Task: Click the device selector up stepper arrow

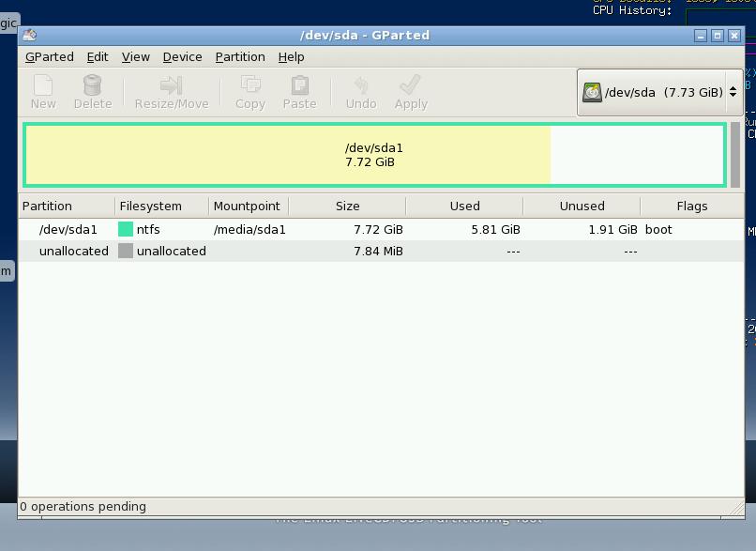Action: pyautogui.click(x=735, y=86)
